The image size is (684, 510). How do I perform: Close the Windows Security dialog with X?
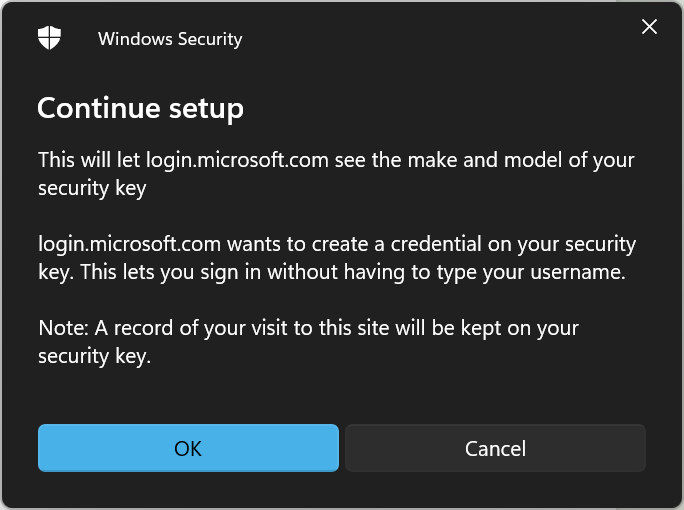pyautogui.click(x=649, y=27)
